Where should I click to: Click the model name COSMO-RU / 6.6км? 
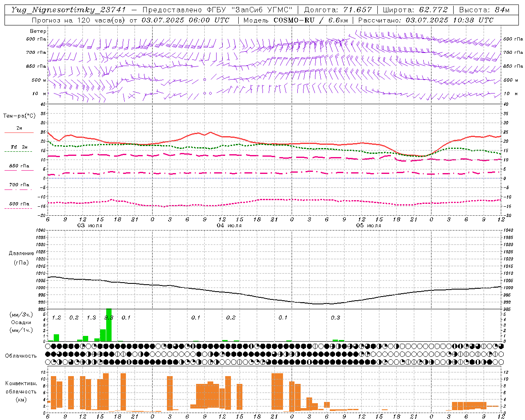pos(310,20)
